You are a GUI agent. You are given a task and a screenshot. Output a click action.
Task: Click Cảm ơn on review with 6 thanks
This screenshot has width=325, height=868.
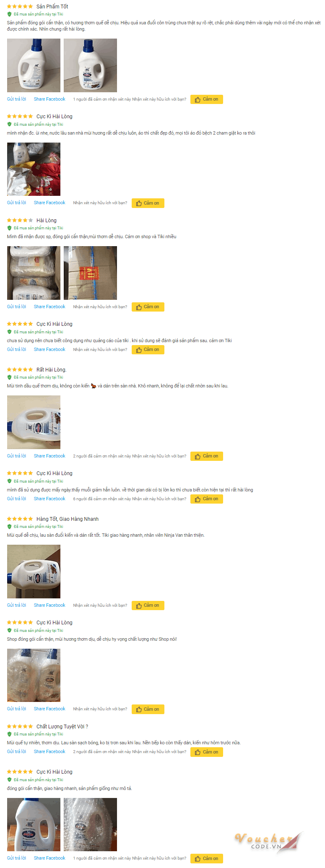tap(207, 499)
